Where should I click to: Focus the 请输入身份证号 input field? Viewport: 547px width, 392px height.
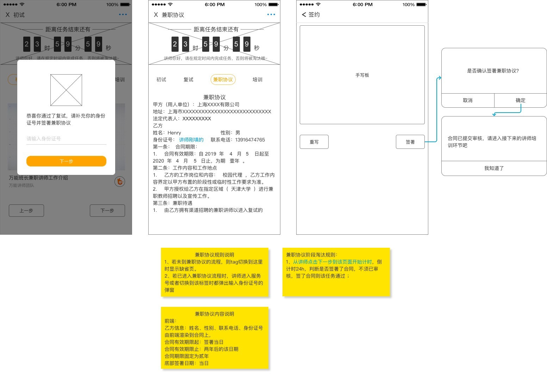coord(66,139)
